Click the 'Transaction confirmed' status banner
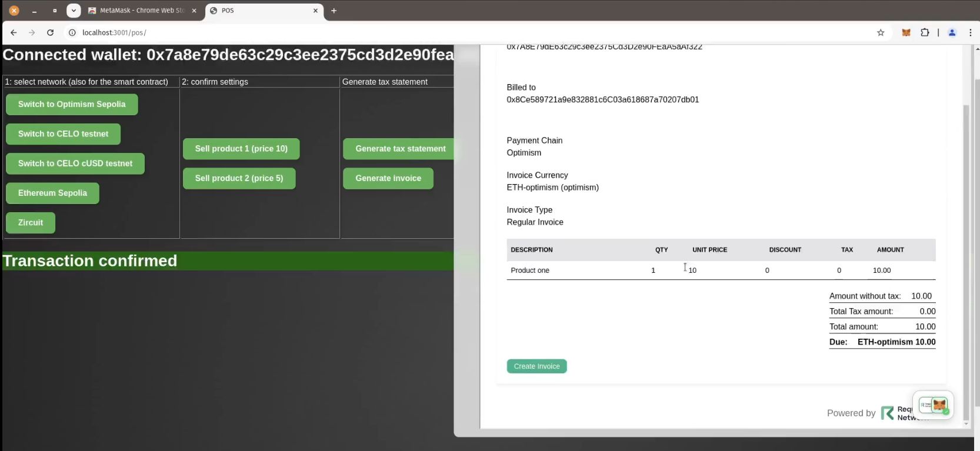The width and height of the screenshot is (980, 451). [228, 261]
